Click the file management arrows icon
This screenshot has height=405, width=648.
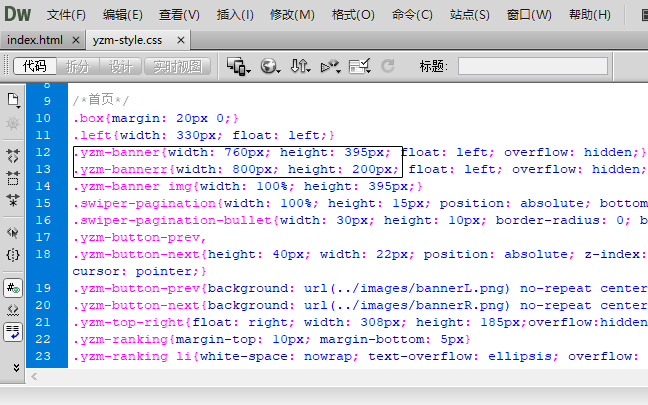(300, 66)
